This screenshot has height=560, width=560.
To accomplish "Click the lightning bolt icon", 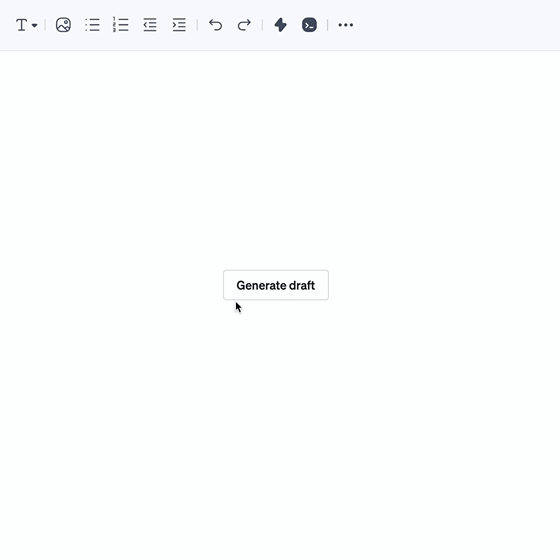I will (x=280, y=25).
